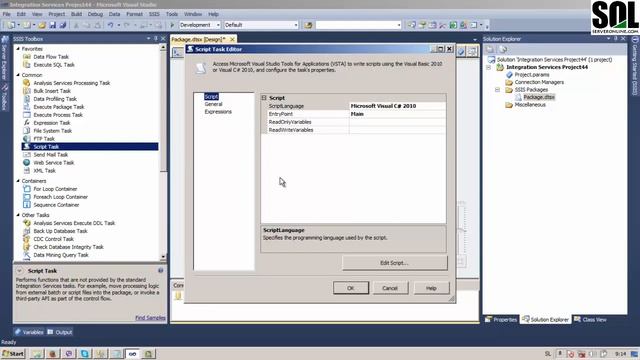Select the Sequence Container icon

click(x=27, y=204)
